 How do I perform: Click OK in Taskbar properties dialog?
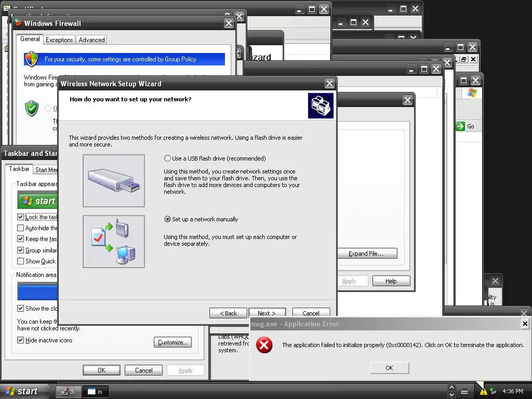[x=101, y=370]
